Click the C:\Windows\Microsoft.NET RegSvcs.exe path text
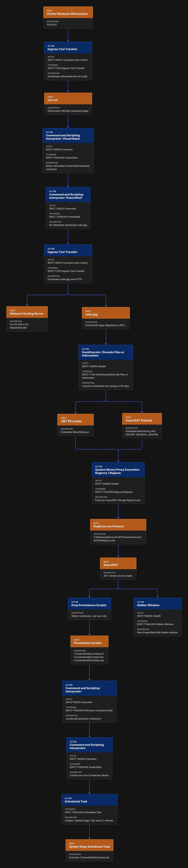 118,539
